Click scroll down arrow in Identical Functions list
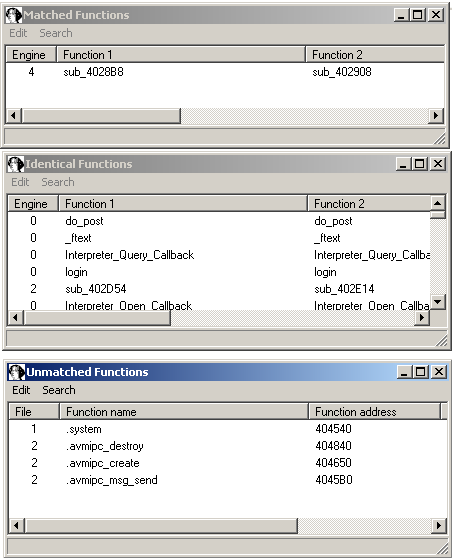 click(x=438, y=302)
